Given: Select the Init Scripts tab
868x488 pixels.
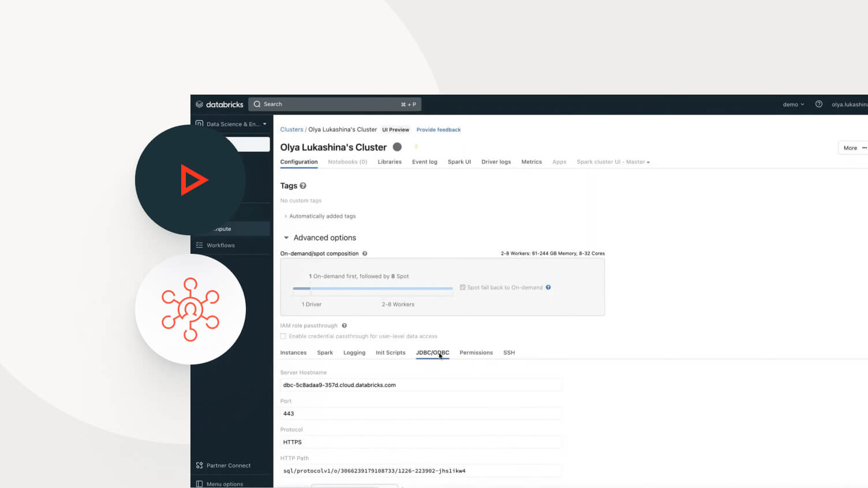Looking at the screenshot, I should 391,352.
